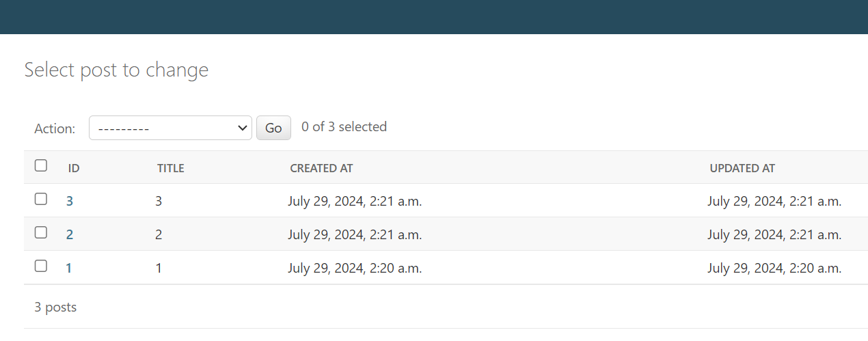Tick the select-all checkbox in table header

(x=41, y=165)
